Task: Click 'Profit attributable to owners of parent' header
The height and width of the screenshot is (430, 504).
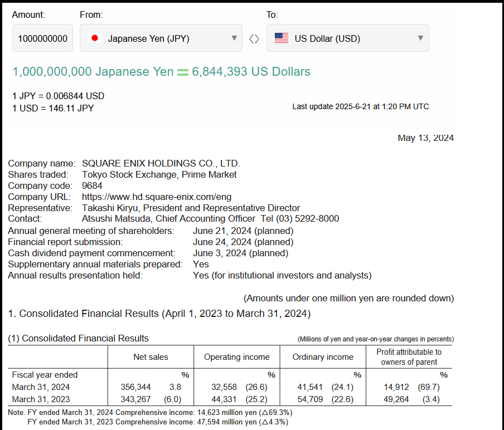Action: pos(409,357)
